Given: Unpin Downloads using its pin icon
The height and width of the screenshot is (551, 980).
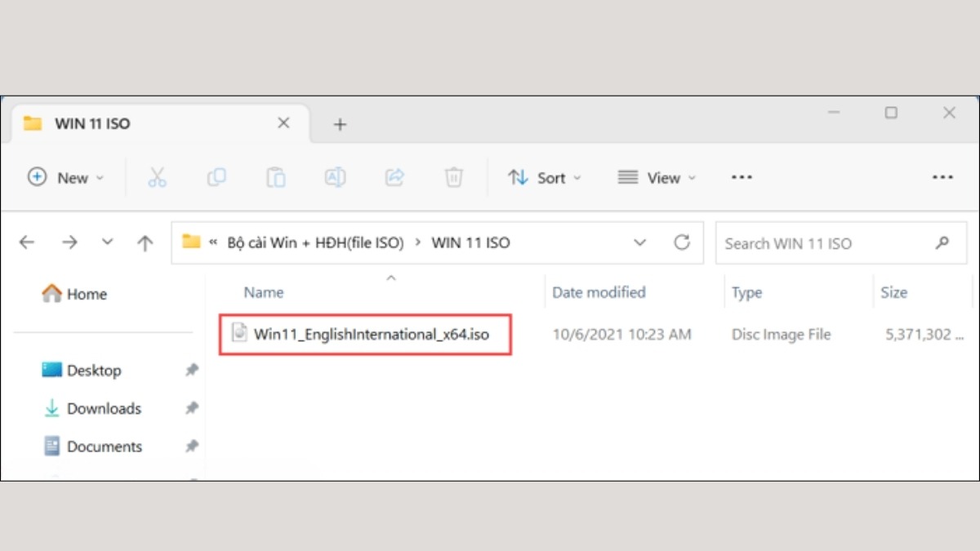Looking at the screenshot, I should tap(192, 409).
